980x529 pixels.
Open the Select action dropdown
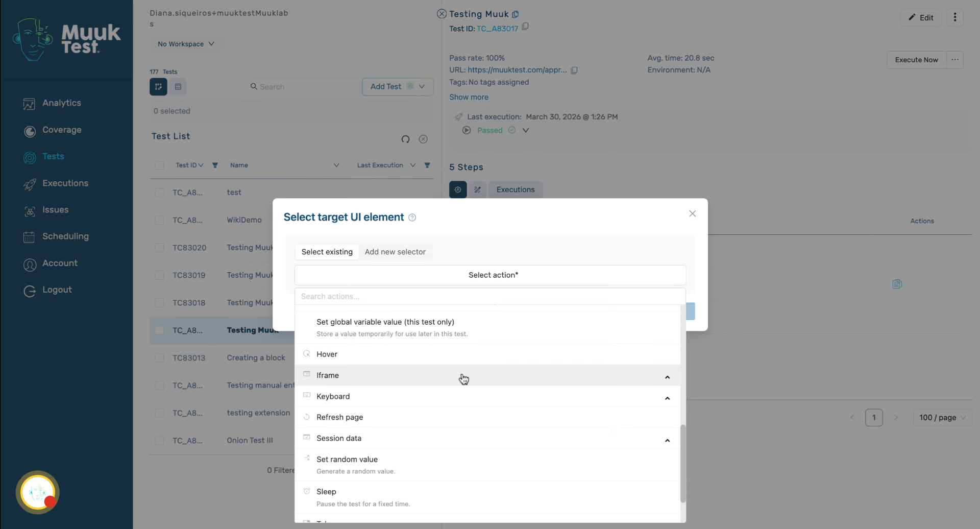(x=490, y=275)
